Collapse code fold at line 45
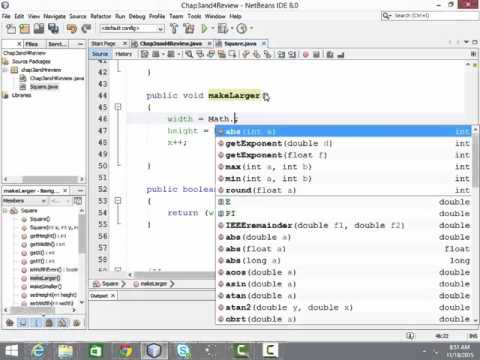Image resolution: width=480 pixels, height=360 pixels. click(118, 107)
